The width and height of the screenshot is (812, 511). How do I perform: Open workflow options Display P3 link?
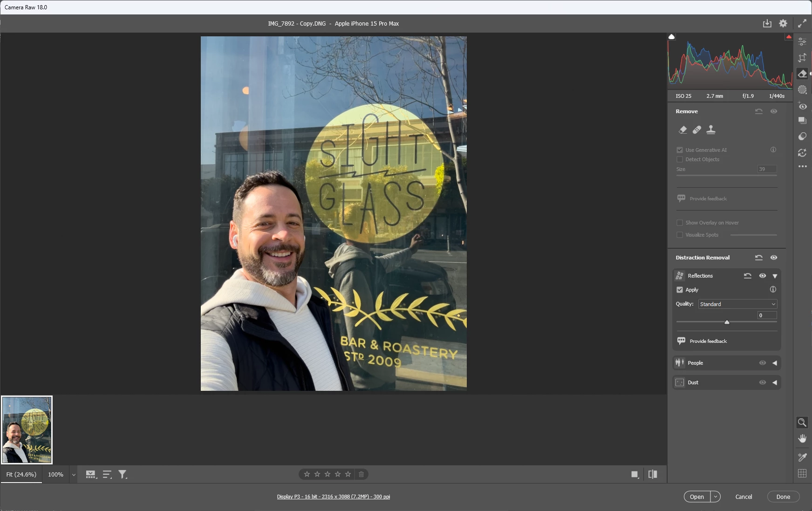[334, 497]
